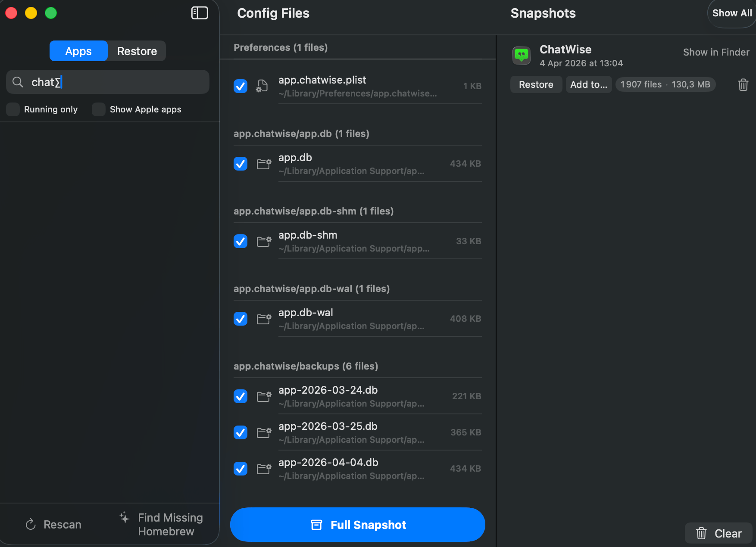
Task: Click the ChatWise snapshot title
Action: (x=565, y=49)
